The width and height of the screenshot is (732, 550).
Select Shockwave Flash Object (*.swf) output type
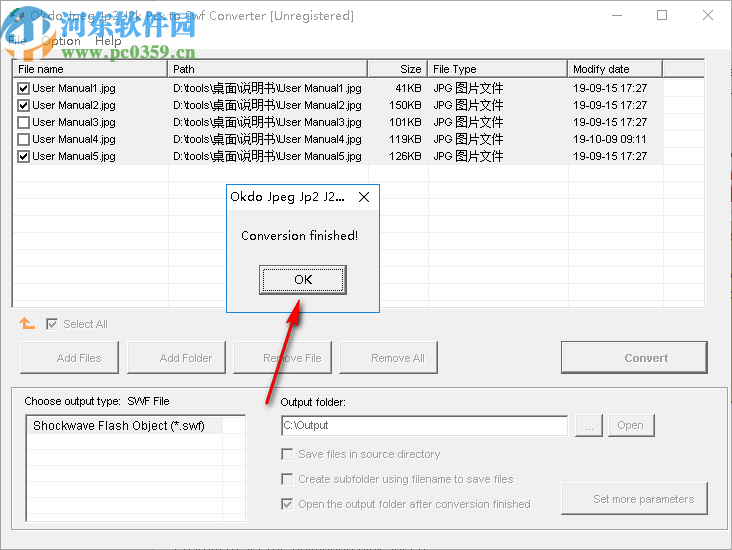coord(124,426)
